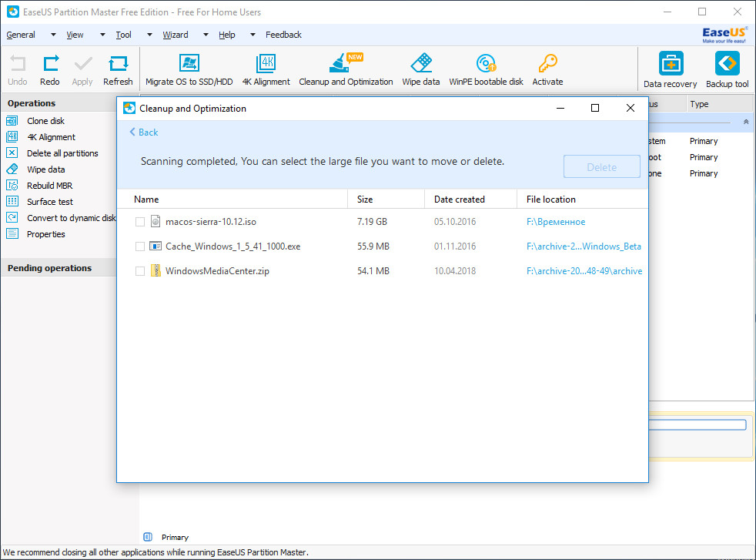Click the Redo toolbar icon

point(51,63)
